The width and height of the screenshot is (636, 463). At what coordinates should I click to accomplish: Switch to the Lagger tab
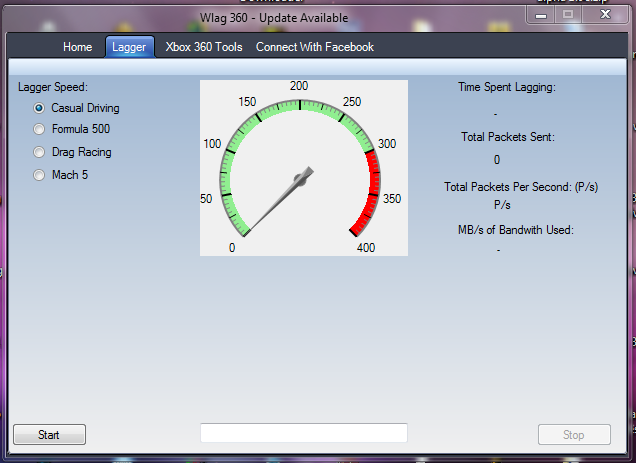(x=129, y=47)
